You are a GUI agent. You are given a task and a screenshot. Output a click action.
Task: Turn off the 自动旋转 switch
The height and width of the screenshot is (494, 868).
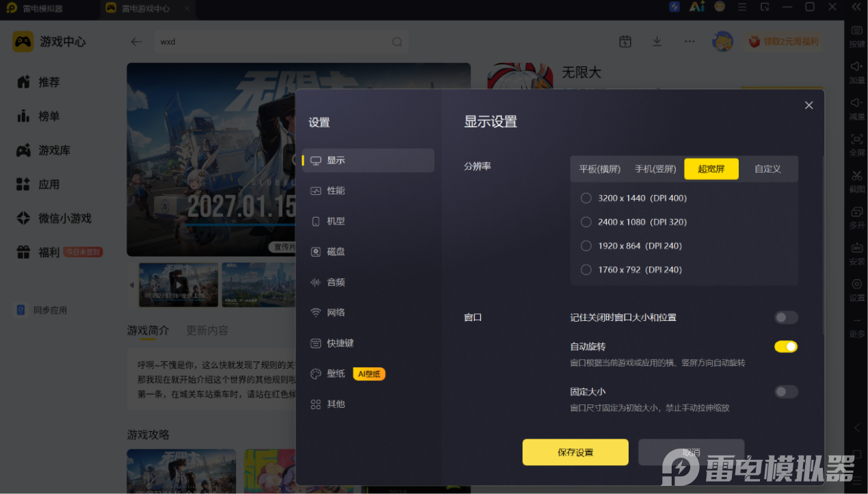(786, 347)
